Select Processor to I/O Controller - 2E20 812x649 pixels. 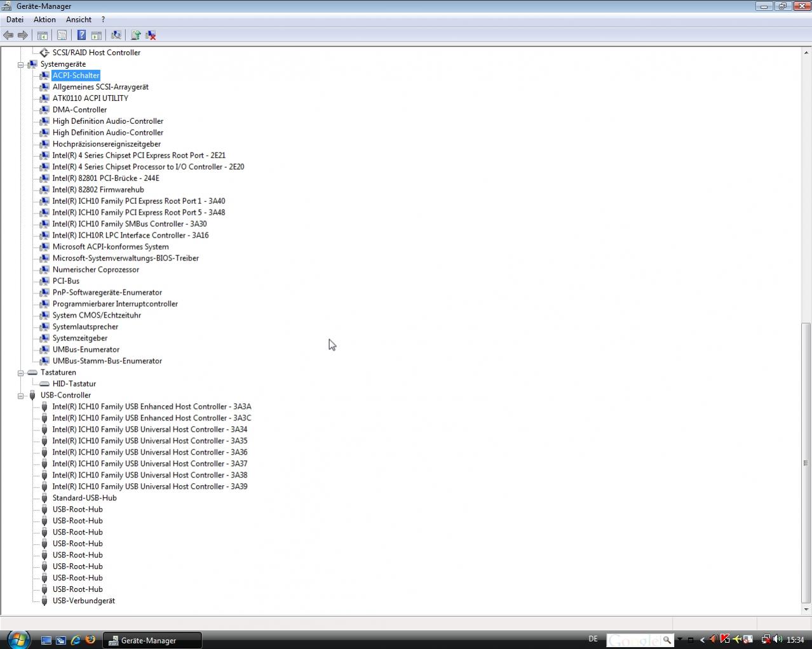click(148, 167)
